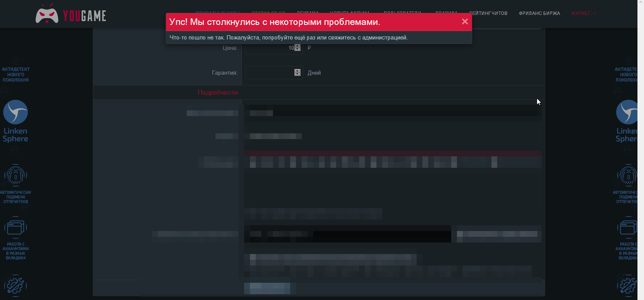Screen dimensions: 644x300
Task: Click the left gear and wrench icon
Action: pos(16,285)
